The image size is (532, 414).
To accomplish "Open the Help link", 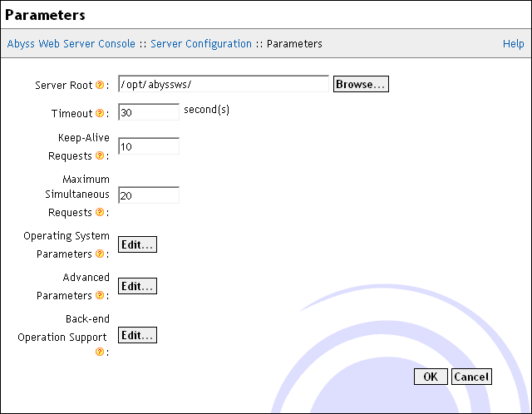I will coord(514,44).
